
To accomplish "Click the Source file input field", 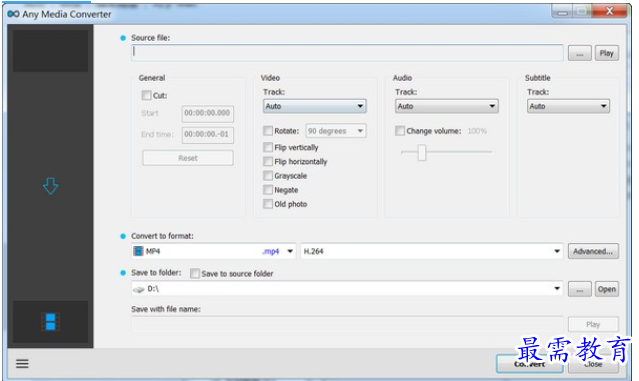I will pyautogui.click(x=347, y=53).
